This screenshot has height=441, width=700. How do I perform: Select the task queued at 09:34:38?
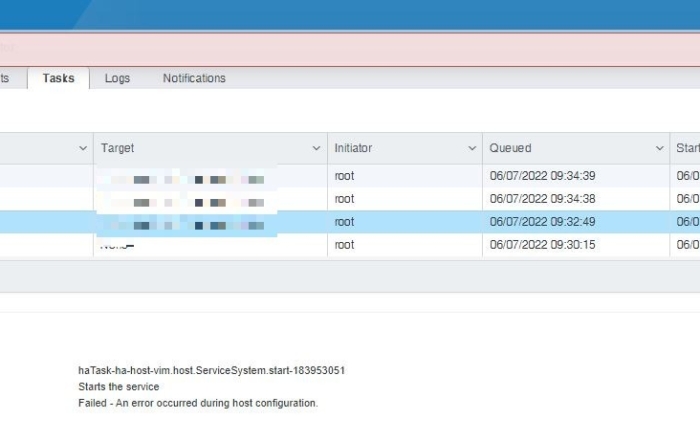(x=542, y=199)
